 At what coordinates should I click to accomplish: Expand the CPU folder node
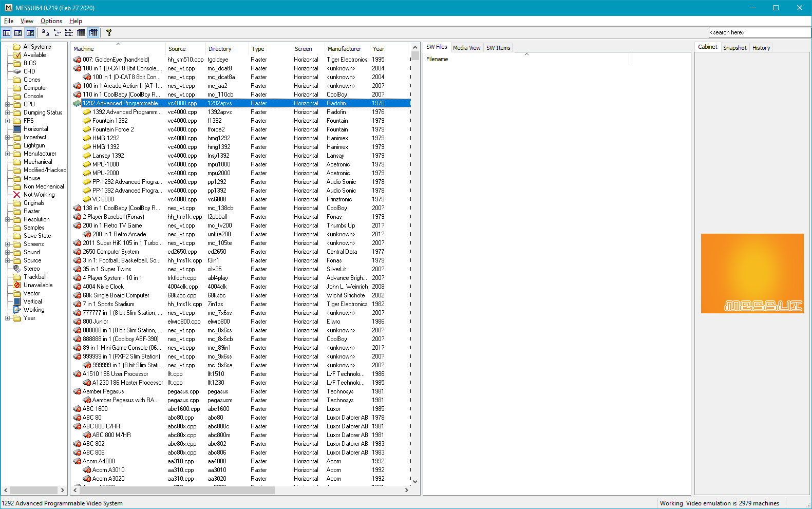pyautogui.click(x=7, y=104)
